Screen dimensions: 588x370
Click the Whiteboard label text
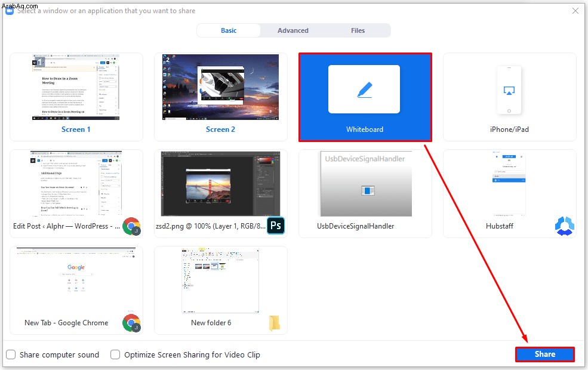[x=365, y=129]
